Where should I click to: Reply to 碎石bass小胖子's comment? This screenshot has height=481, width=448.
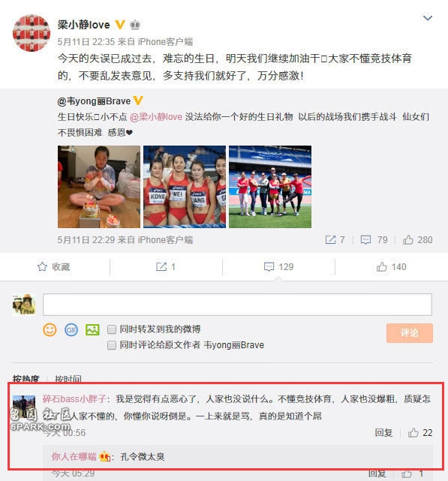(x=383, y=432)
